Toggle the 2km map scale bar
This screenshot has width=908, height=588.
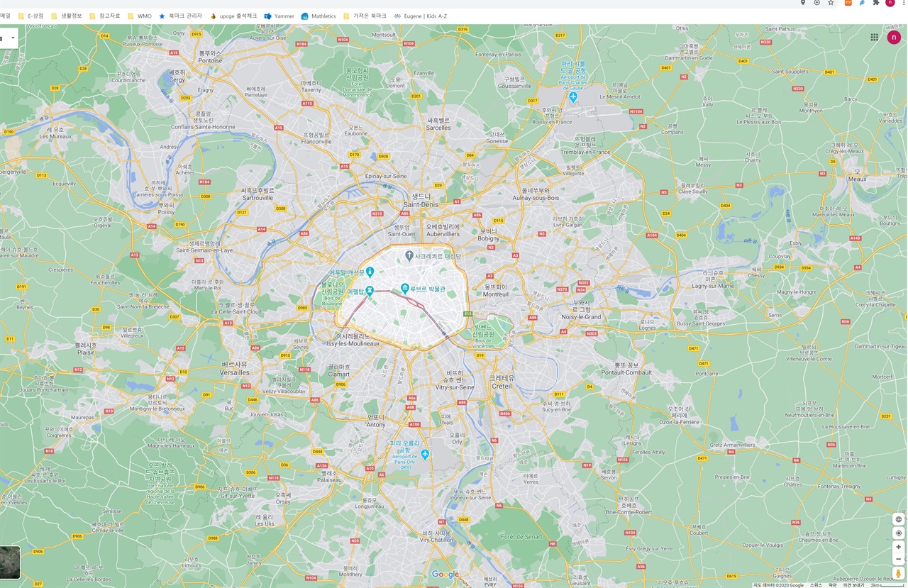(x=887, y=585)
